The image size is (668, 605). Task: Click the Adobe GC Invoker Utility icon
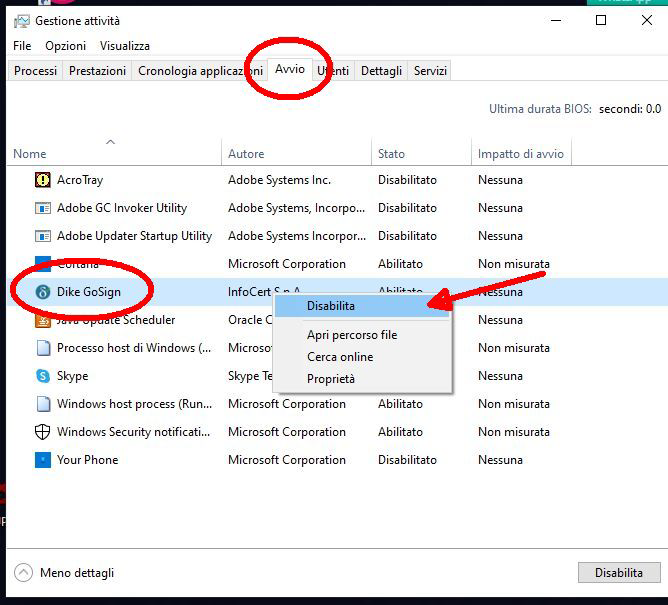[x=43, y=208]
